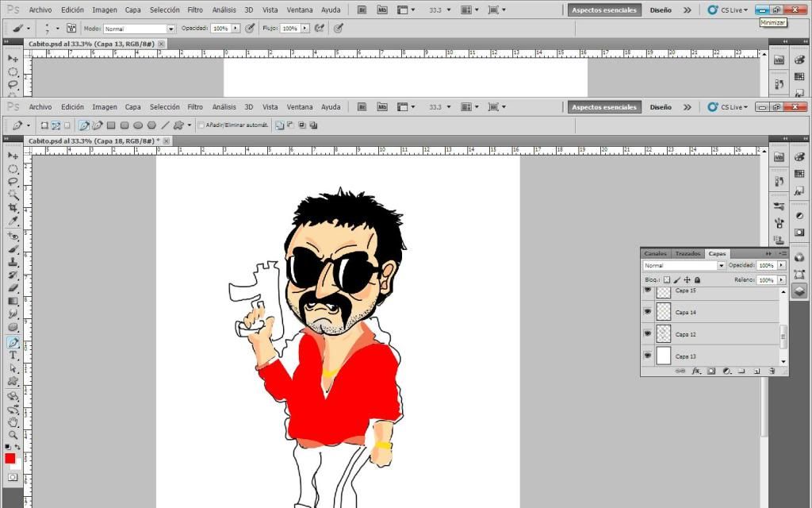812x508 pixels.
Task: Close the Capa 18 document tab
Action: pos(167,140)
